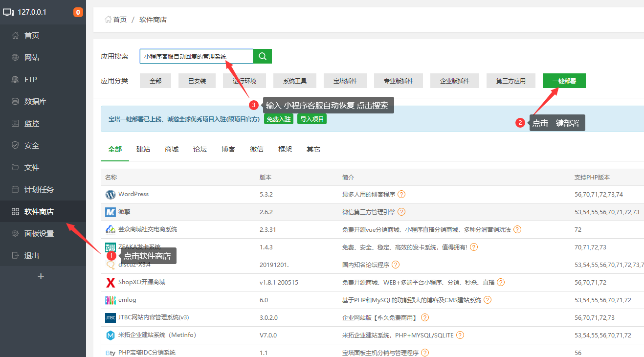This screenshot has width=644, height=357.
Task: Click the help icon for MetInfo description
Action: tap(460, 335)
